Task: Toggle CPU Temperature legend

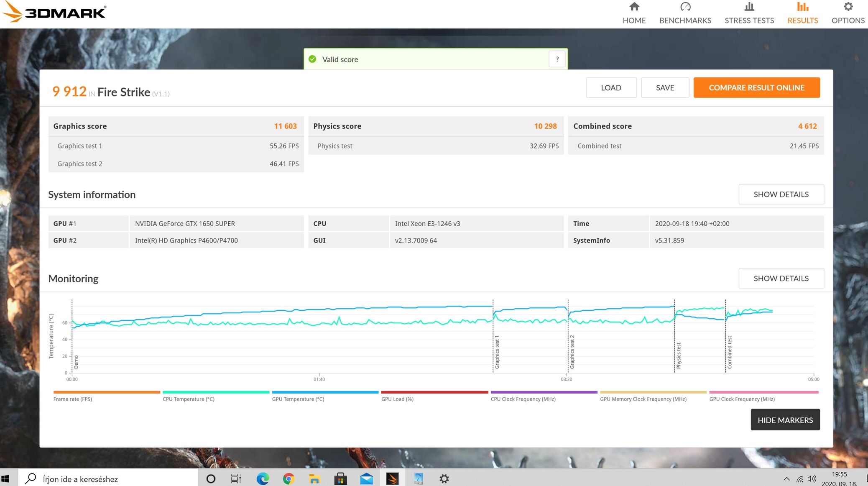Action: click(x=216, y=396)
